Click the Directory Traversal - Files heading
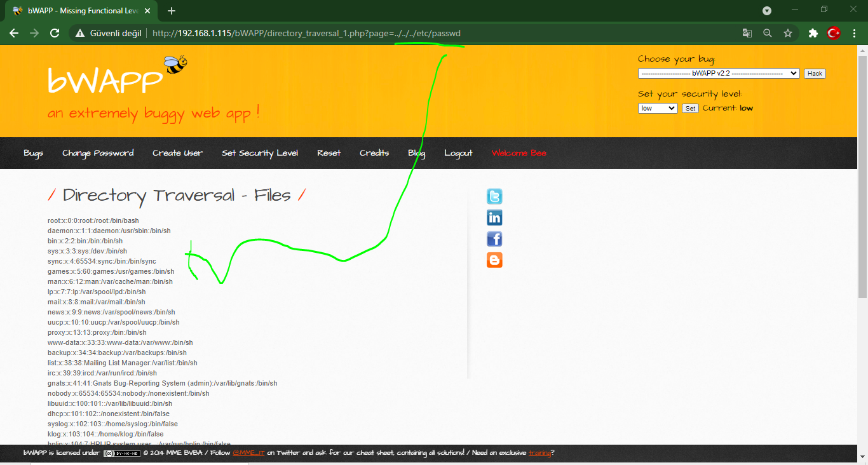868x465 pixels. [177, 195]
